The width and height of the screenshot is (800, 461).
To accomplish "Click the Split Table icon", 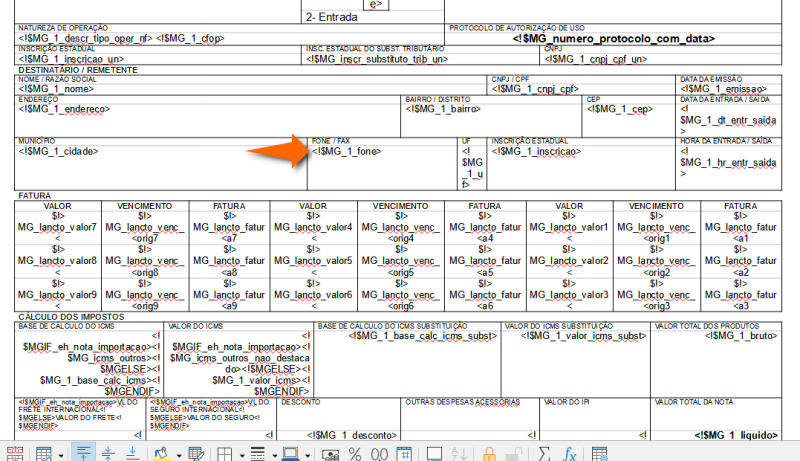I will [x=14, y=453].
